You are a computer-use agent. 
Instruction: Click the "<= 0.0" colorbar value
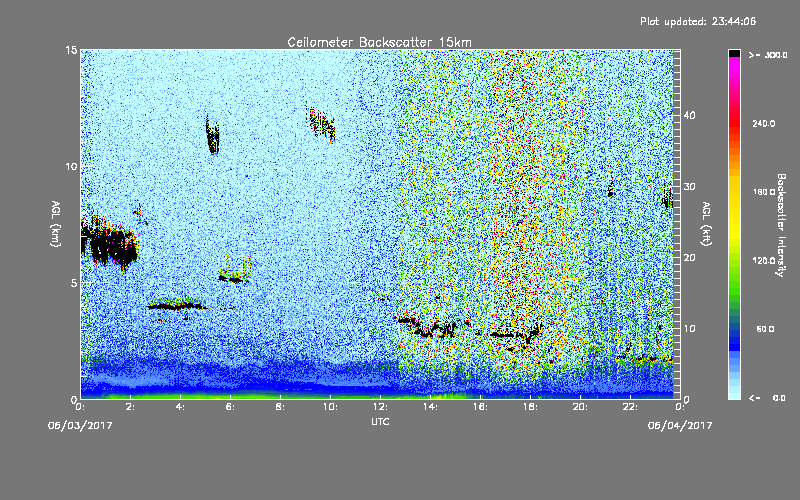[767, 398]
